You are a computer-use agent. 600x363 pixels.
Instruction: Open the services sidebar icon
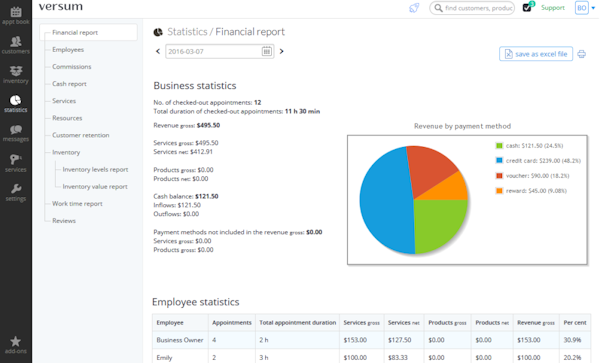pyautogui.click(x=16, y=163)
